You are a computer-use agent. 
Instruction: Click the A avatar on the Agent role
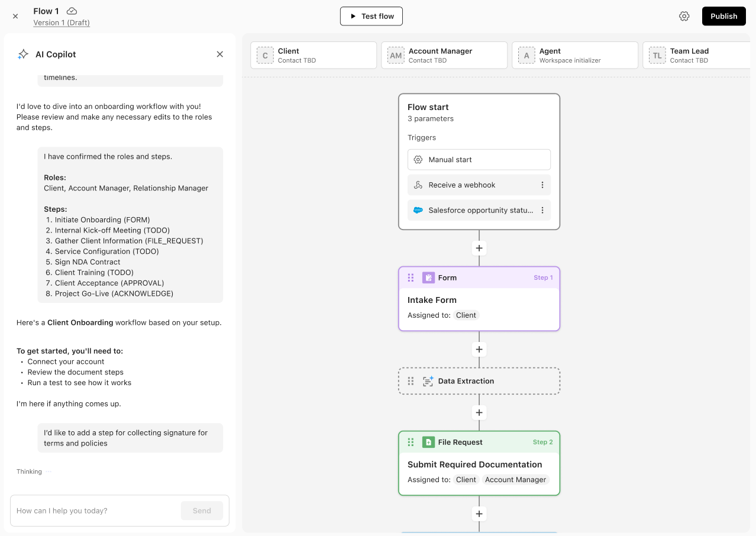pos(526,56)
